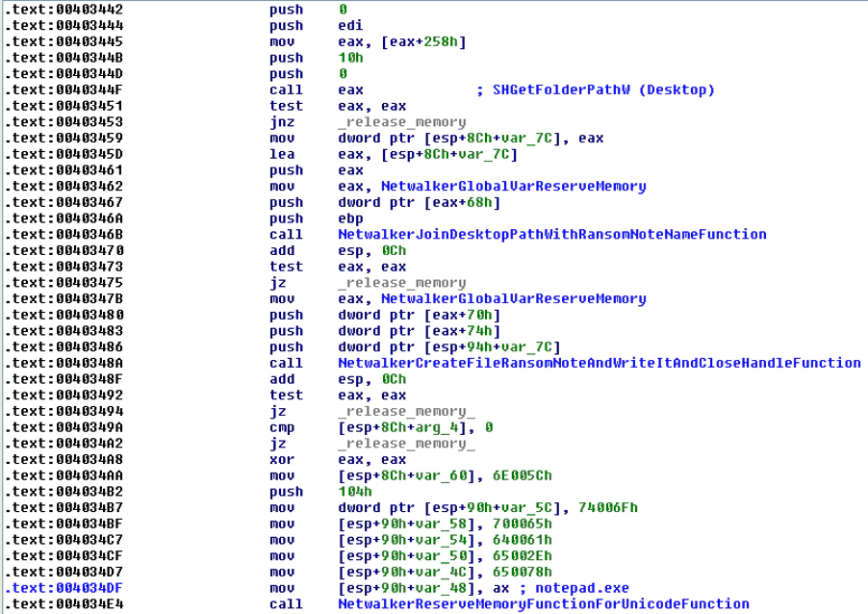Image resolution: width=868 pixels, height=614 pixels.
Task: Click add esp, 0Ch at 0040348F
Action: point(372,379)
